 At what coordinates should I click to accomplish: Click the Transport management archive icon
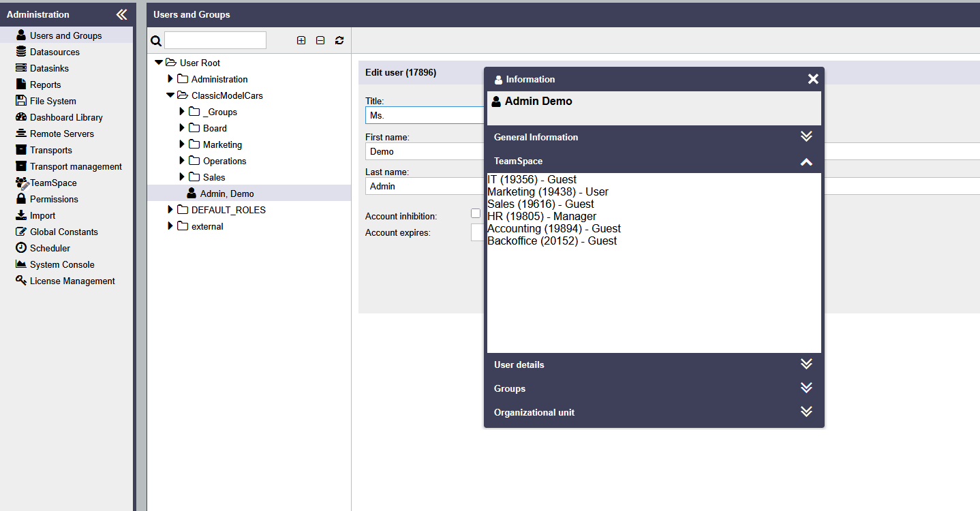coord(21,166)
